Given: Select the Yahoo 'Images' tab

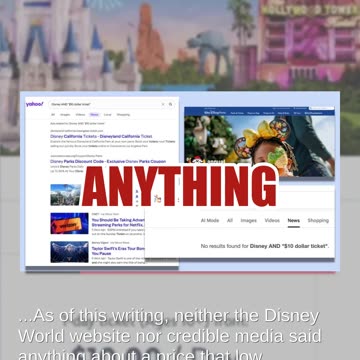Looking at the screenshot, I should click(65, 115).
